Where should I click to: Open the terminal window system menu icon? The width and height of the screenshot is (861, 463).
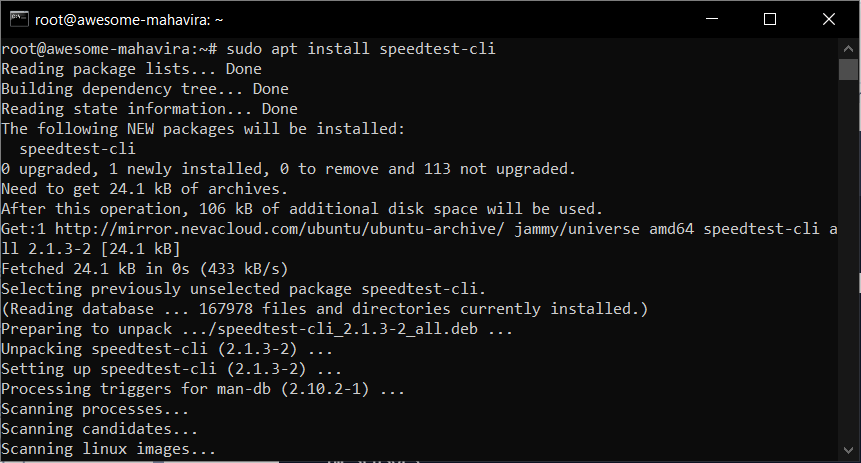19,19
